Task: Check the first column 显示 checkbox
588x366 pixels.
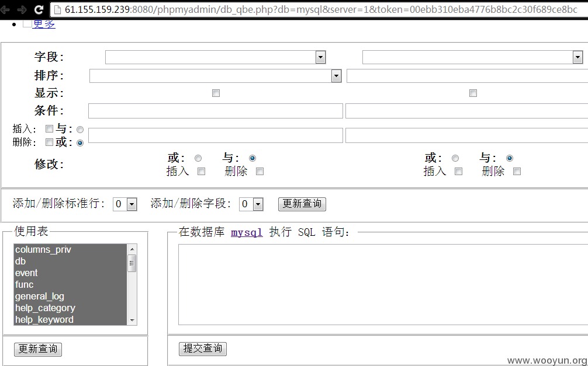Action: (x=216, y=93)
